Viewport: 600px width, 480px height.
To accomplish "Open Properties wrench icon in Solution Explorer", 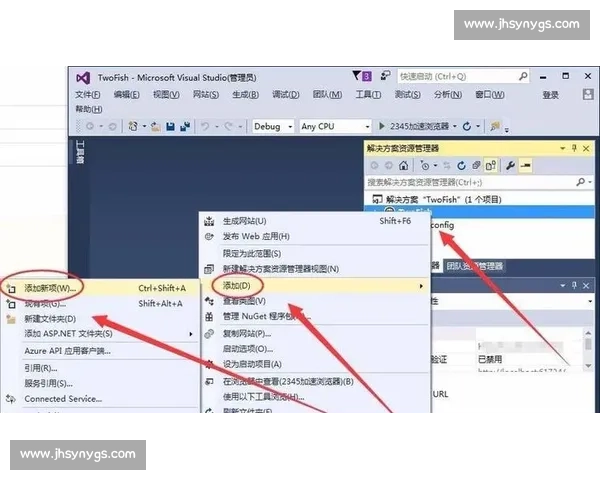I will (510, 165).
